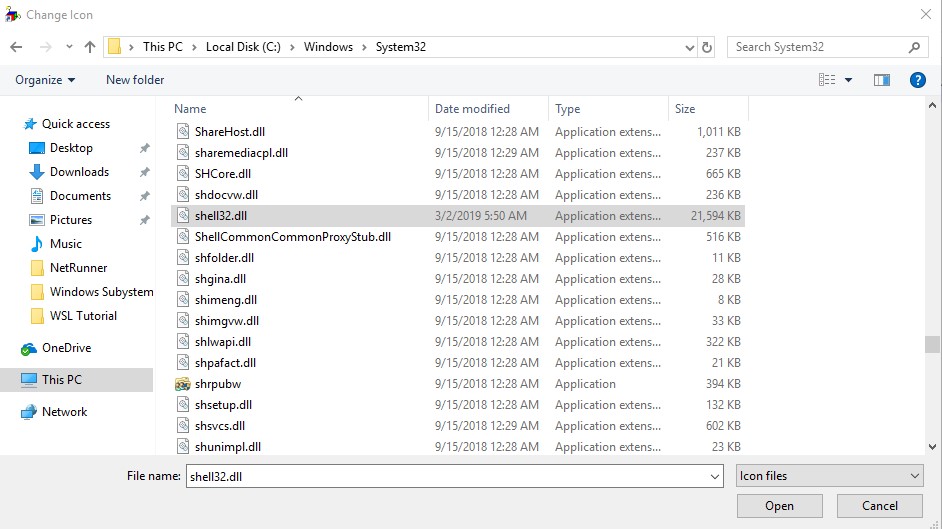Open Music in sidebar
The width and height of the screenshot is (942, 529).
pos(65,244)
